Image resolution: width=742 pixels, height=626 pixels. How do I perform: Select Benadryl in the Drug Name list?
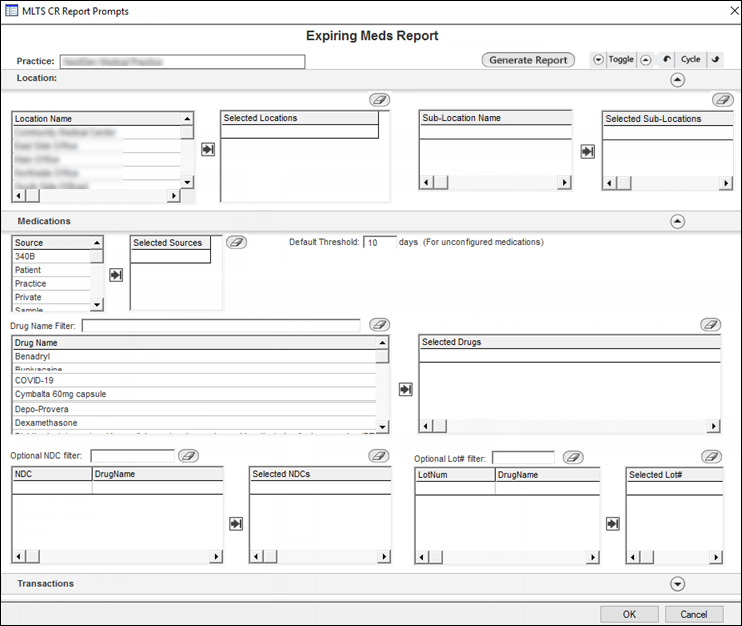pos(194,356)
